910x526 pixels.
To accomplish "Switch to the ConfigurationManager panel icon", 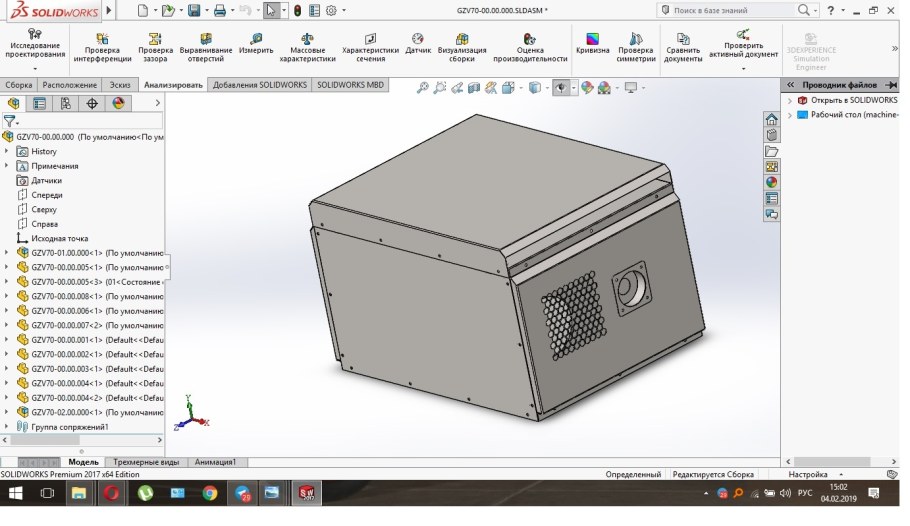I will click(x=66, y=103).
